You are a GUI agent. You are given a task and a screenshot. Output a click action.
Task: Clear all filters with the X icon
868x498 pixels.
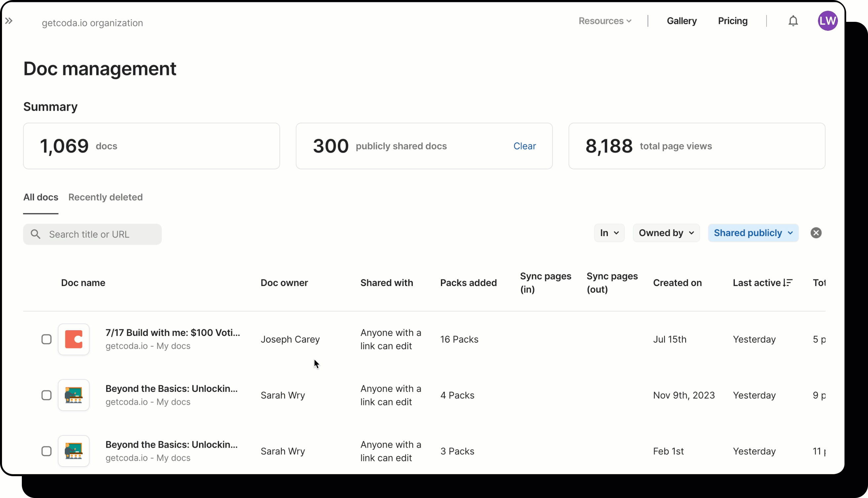coord(816,233)
